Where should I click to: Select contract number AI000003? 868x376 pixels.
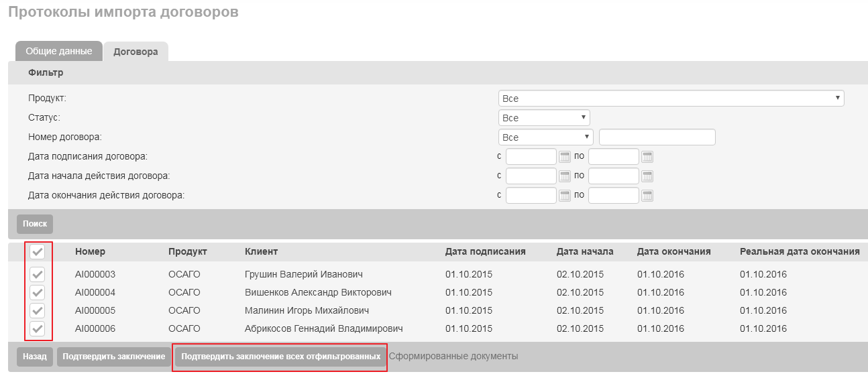pos(95,274)
